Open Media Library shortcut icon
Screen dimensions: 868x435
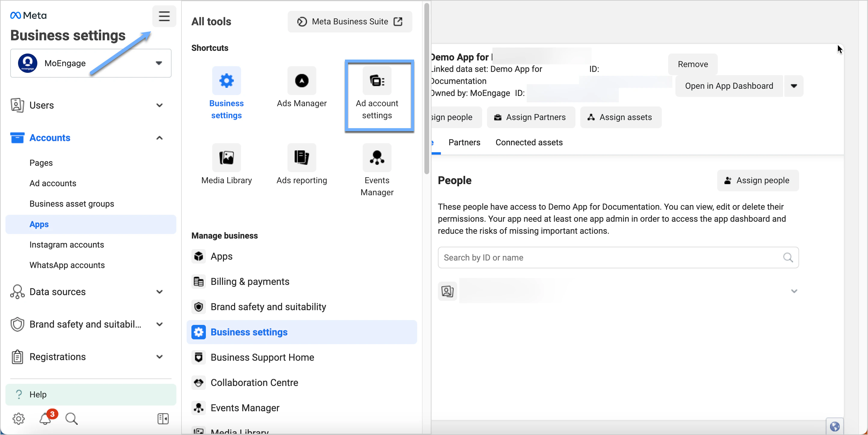click(226, 158)
